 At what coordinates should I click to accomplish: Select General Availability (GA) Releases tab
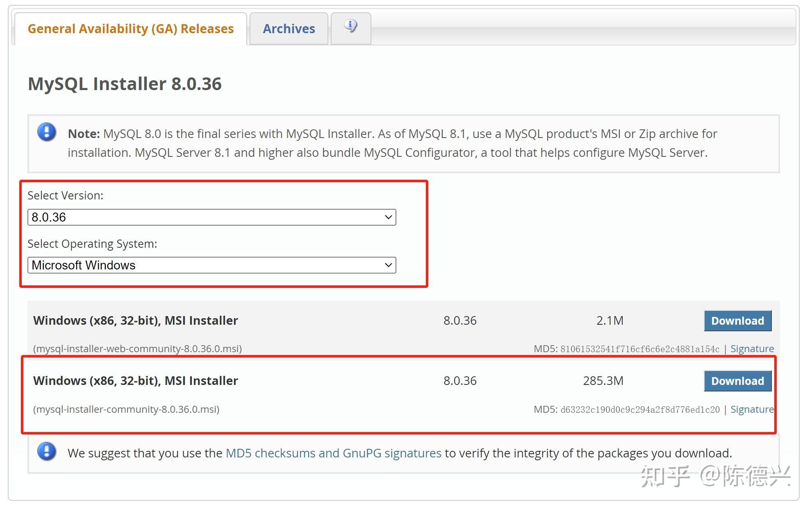130,29
